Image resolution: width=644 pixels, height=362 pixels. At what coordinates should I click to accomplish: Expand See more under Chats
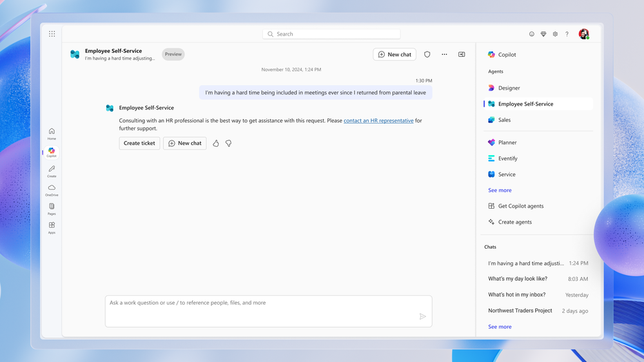click(500, 327)
